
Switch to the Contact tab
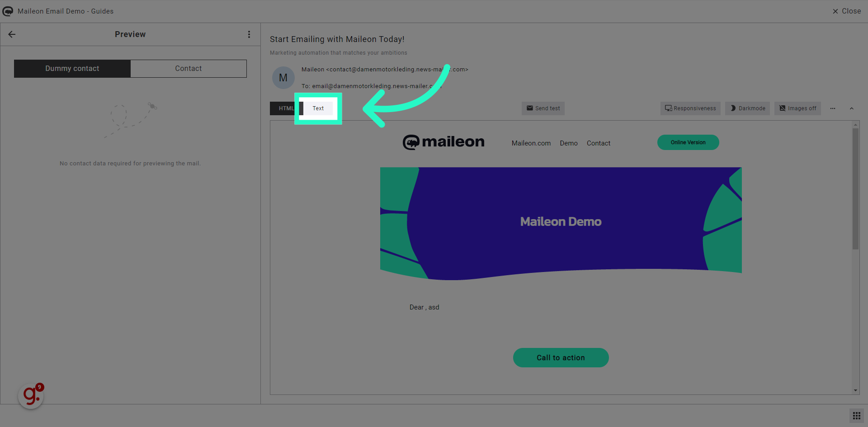189,69
